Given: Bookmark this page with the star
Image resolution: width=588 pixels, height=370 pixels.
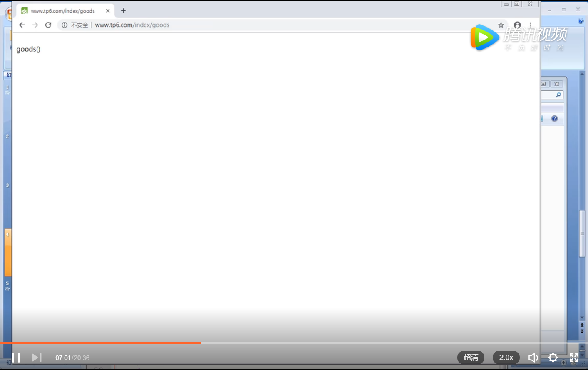Looking at the screenshot, I should (501, 25).
